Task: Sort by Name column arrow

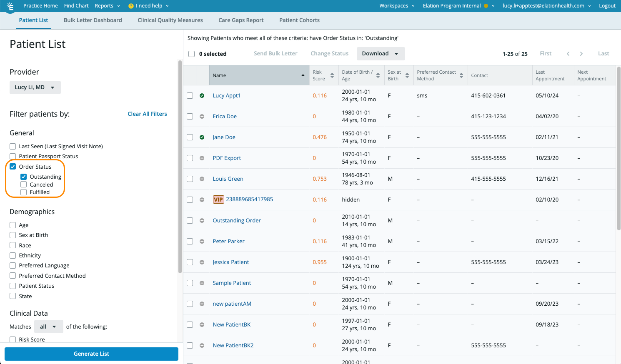Action: point(303,75)
